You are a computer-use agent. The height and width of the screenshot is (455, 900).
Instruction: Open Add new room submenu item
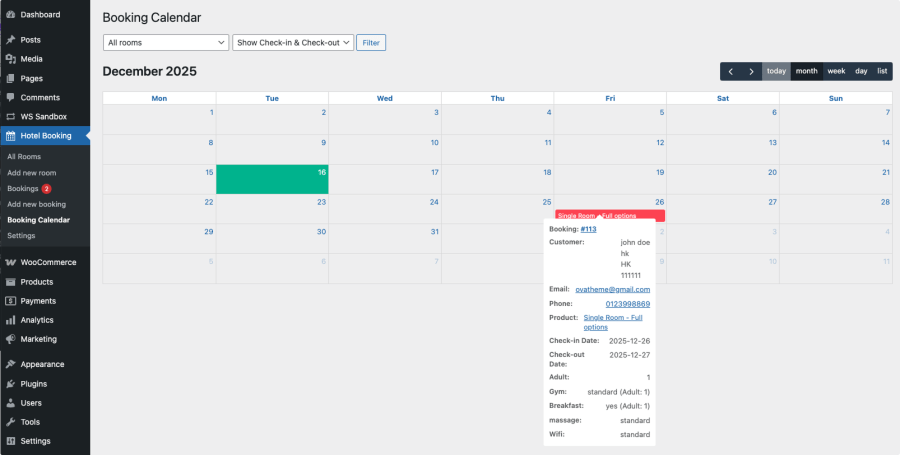(32, 173)
